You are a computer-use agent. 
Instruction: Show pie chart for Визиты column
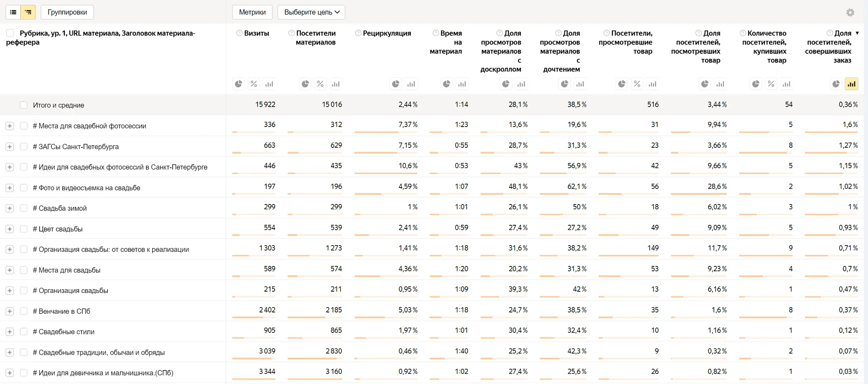tap(239, 84)
